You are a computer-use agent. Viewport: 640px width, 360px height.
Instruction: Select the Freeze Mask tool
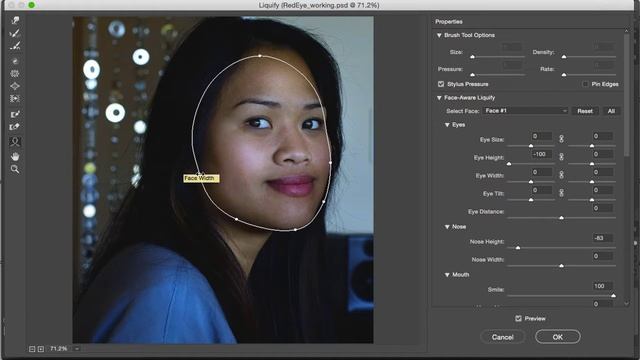pos(15,114)
